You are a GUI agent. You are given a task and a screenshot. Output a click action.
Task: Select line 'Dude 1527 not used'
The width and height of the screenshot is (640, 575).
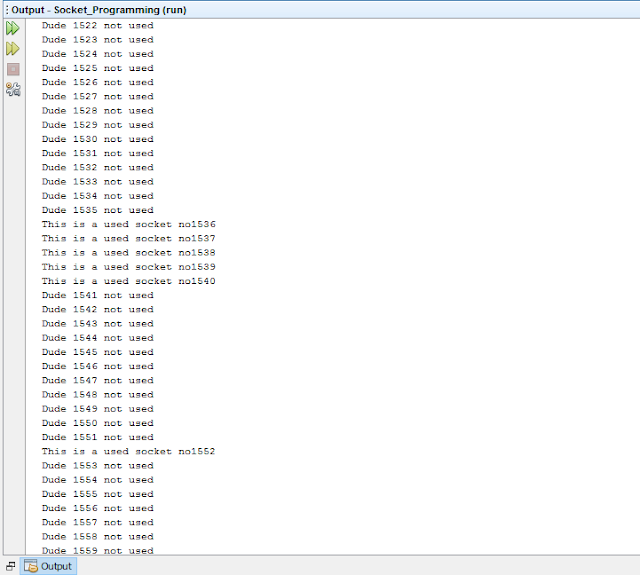coord(98,97)
